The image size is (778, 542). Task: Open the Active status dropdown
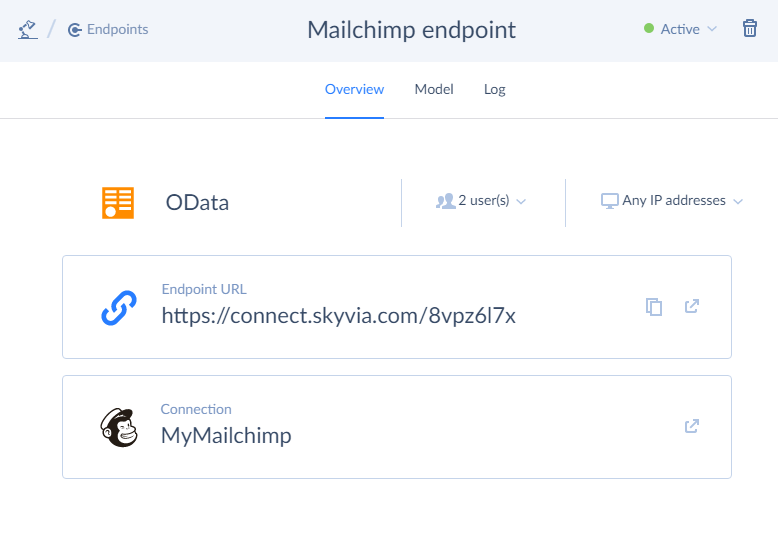coord(681,29)
